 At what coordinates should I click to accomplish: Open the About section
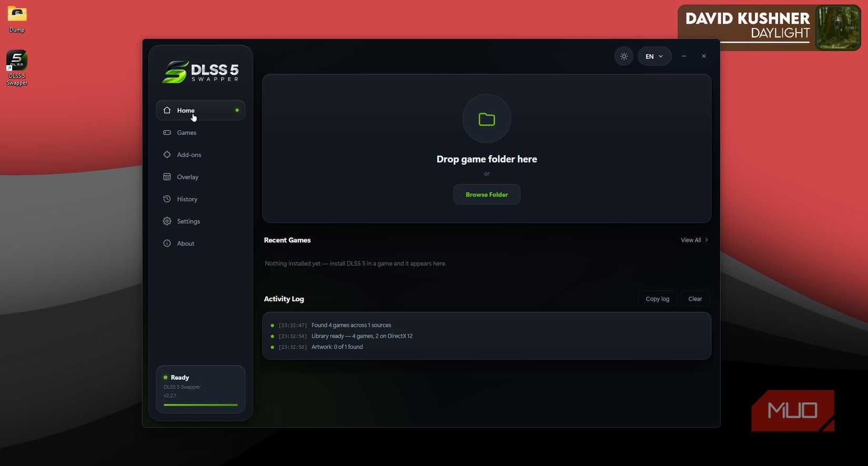coord(200,243)
